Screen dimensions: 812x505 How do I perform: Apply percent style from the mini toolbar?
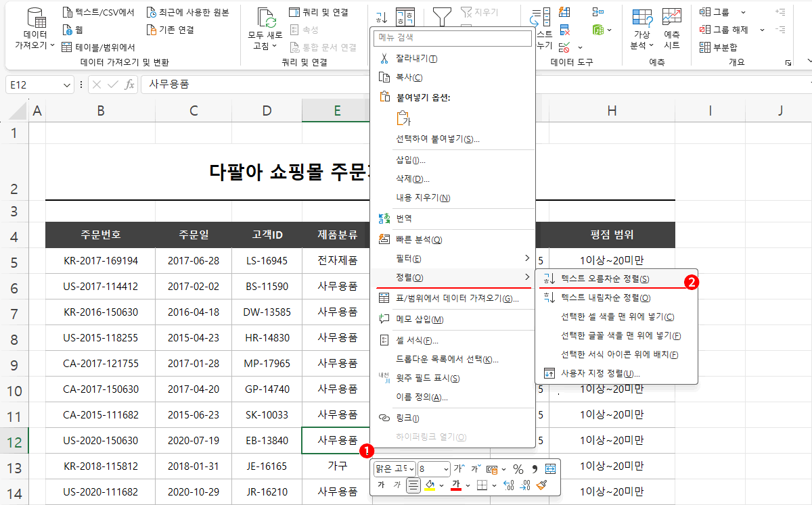518,468
